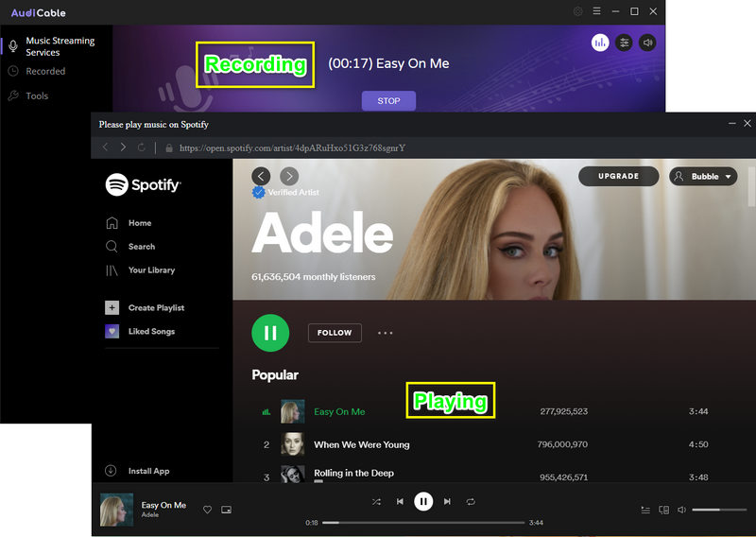
Task: Skip to previous track
Action: tap(400, 502)
